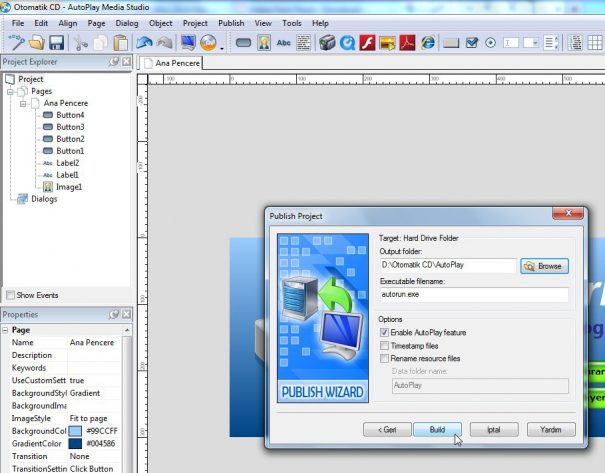The height and width of the screenshot is (473, 605).
Task: Click the Copy icon in toolbar
Action: click(x=101, y=42)
